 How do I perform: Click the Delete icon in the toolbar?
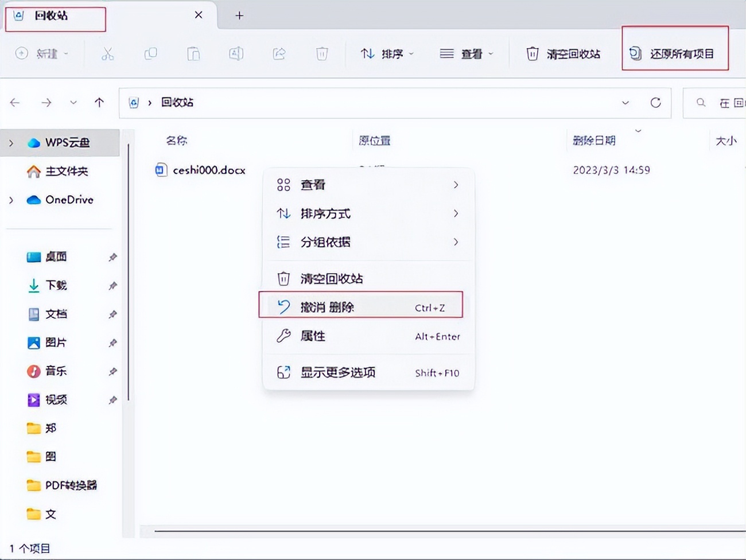pos(321,53)
